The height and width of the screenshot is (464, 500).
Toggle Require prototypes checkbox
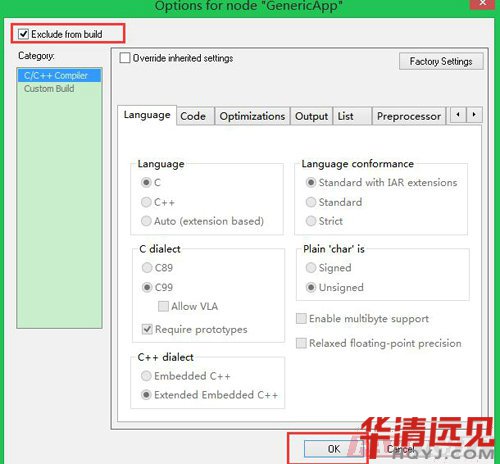[147, 329]
